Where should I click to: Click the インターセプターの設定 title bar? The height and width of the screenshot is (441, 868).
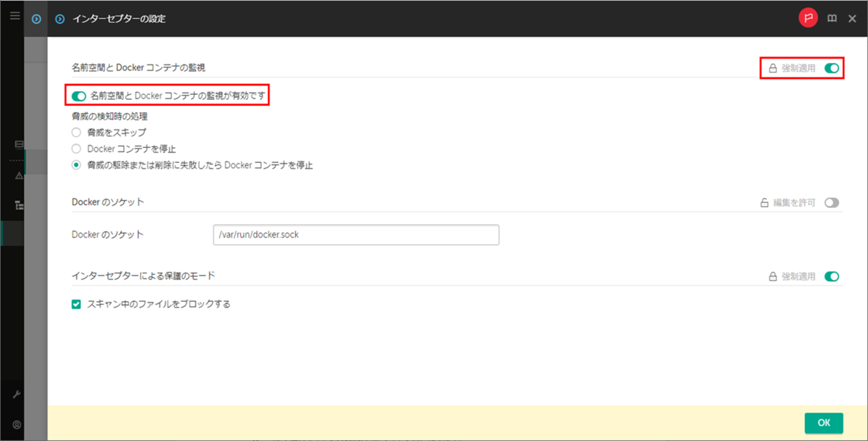tap(121, 19)
